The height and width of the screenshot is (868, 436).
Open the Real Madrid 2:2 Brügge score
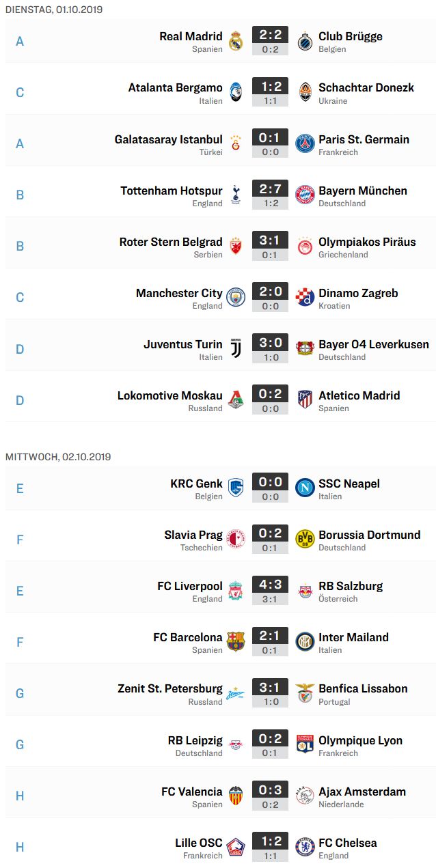[270, 35]
